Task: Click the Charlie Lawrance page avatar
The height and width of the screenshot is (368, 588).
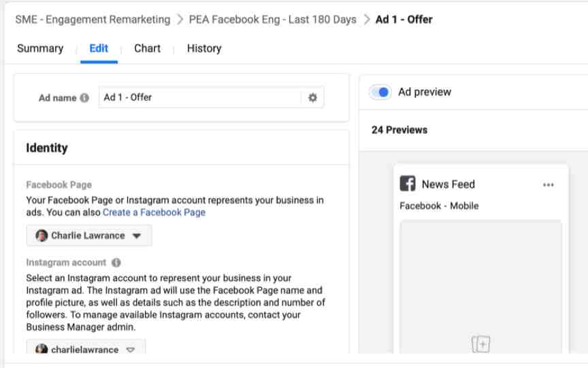Action: tap(42, 236)
